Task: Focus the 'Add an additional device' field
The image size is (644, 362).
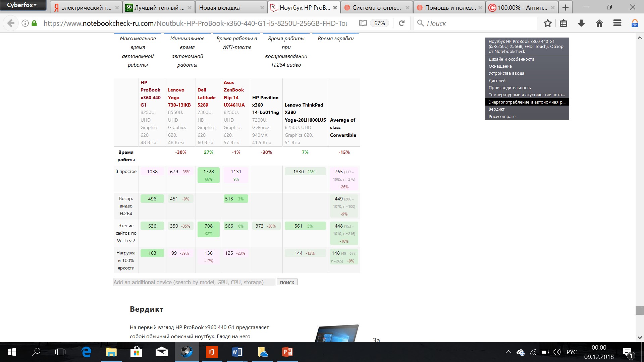Action: [x=194, y=282]
